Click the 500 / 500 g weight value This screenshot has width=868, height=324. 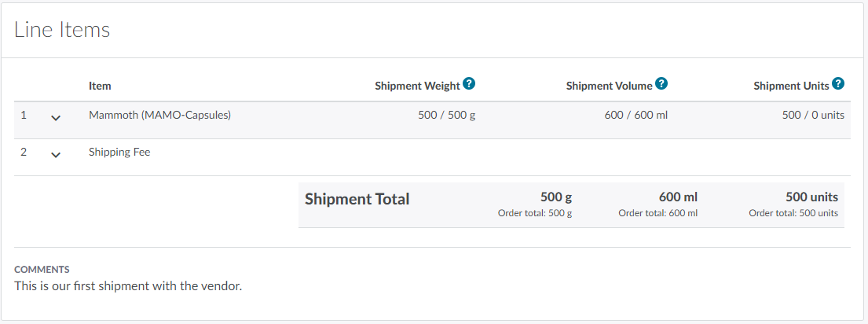[447, 115]
